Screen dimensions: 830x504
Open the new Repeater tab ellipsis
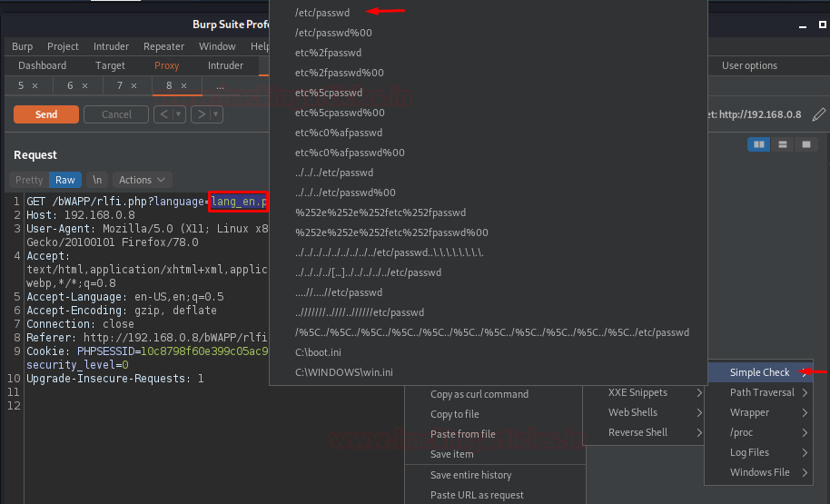click(220, 85)
